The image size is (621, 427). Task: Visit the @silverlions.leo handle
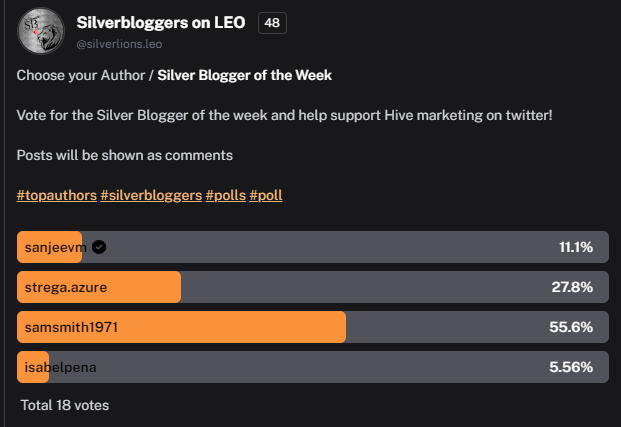point(119,44)
